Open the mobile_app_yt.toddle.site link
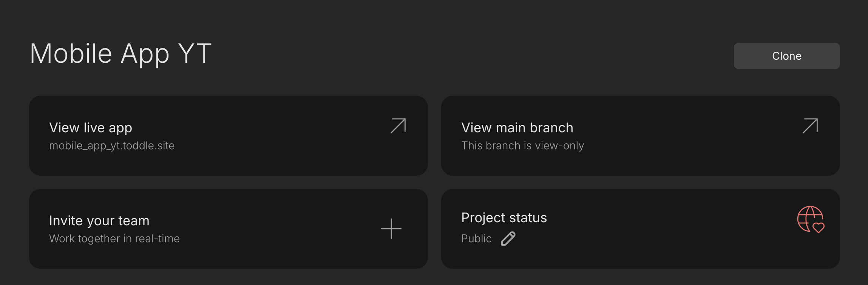The width and height of the screenshot is (868, 285). pyautogui.click(x=112, y=146)
